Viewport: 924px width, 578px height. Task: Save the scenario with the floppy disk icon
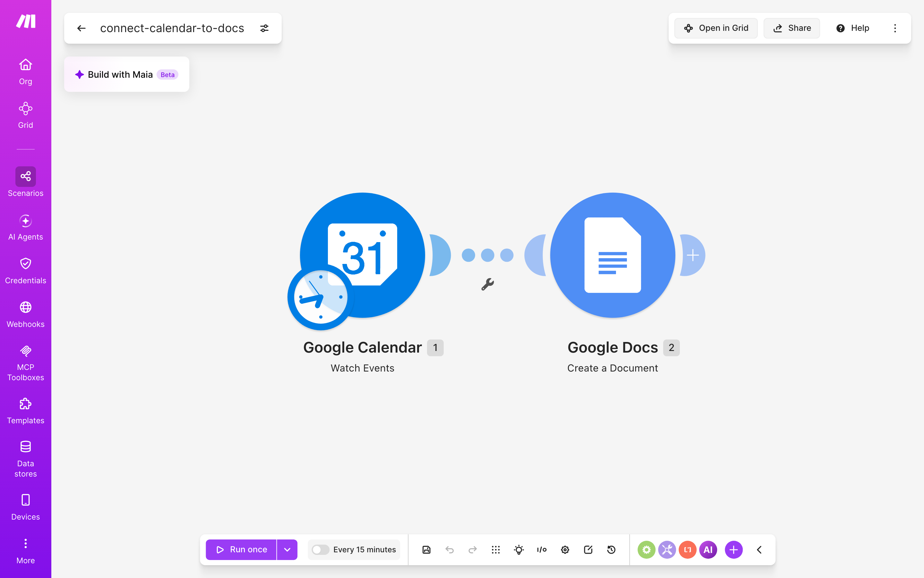tap(426, 550)
